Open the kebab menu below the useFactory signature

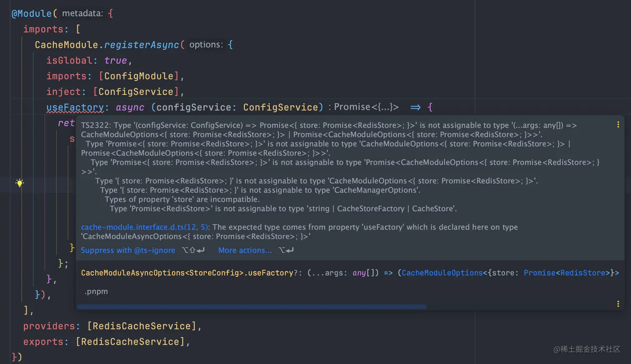pyautogui.click(x=618, y=304)
